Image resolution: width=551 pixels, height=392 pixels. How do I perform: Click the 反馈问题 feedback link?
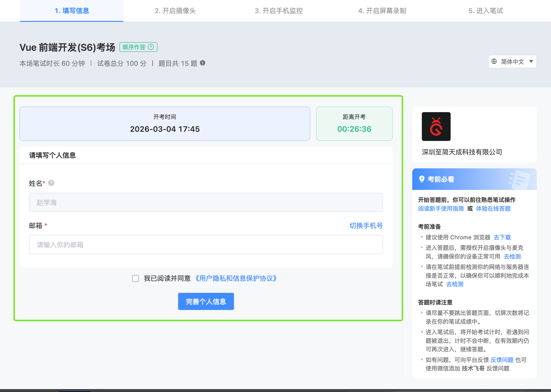coord(502,360)
